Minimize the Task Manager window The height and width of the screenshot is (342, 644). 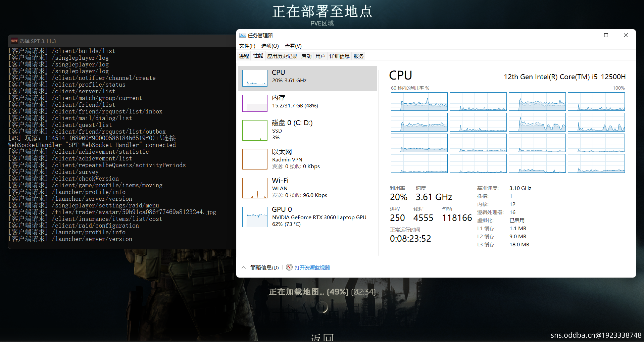pyautogui.click(x=587, y=35)
